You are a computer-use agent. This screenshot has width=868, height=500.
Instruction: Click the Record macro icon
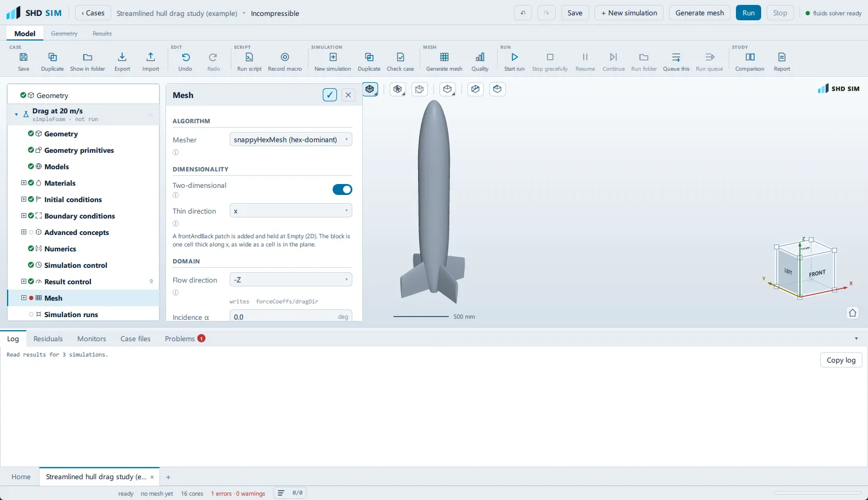284,57
